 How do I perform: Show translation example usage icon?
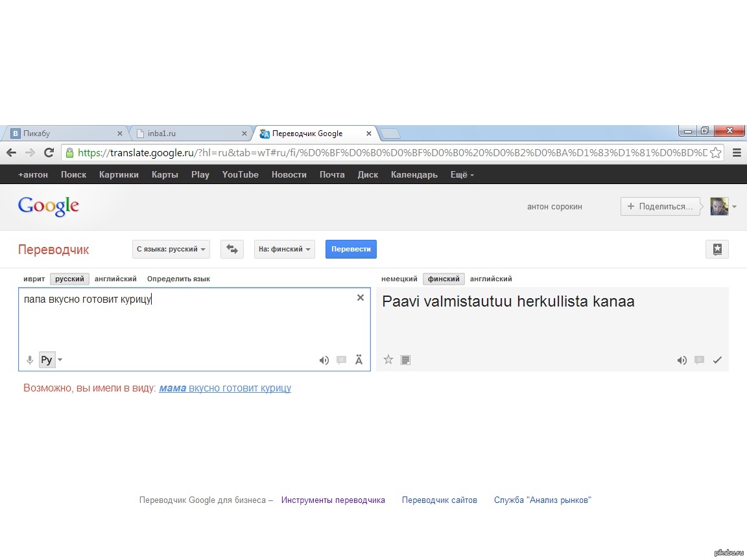[x=700, y=360]
